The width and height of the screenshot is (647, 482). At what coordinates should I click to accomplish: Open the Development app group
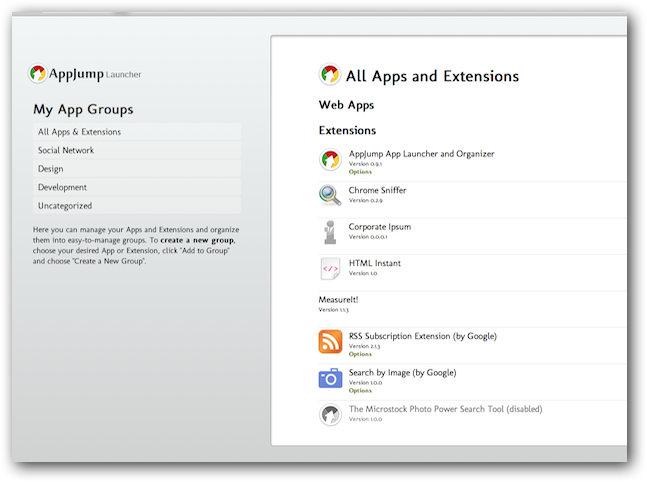click(62, 187)
